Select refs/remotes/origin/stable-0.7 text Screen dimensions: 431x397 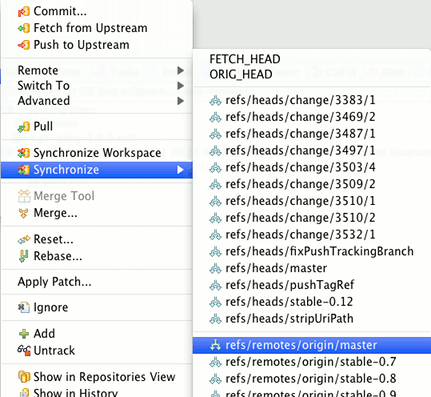(311, 362)
